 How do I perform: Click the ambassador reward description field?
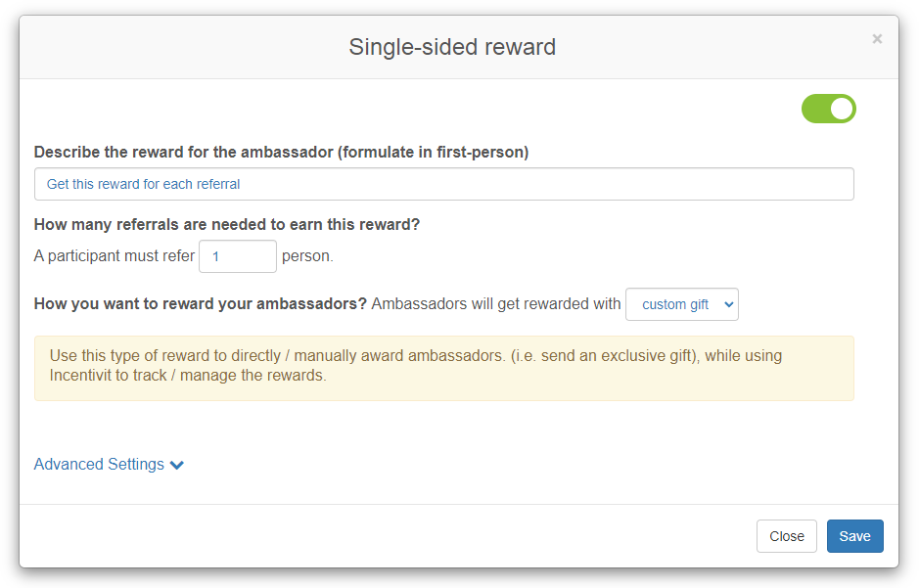(x=443, y=184)
